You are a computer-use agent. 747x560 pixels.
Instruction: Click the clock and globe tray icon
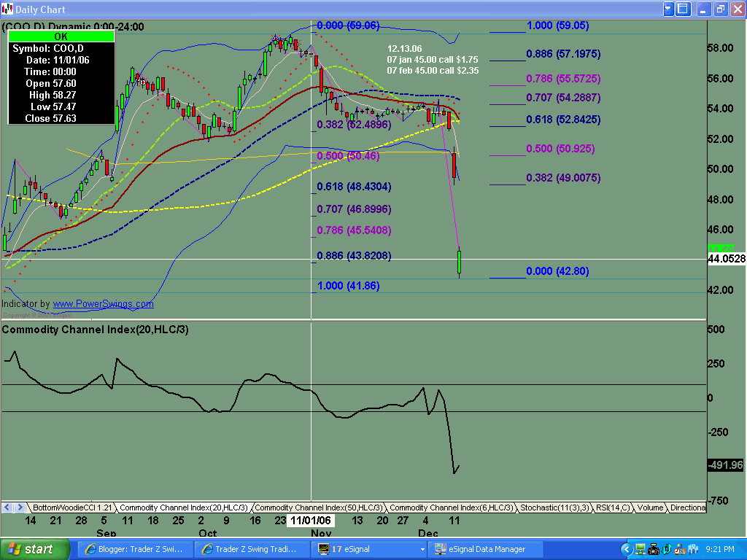pyautogui.click(x=679, y=550)
